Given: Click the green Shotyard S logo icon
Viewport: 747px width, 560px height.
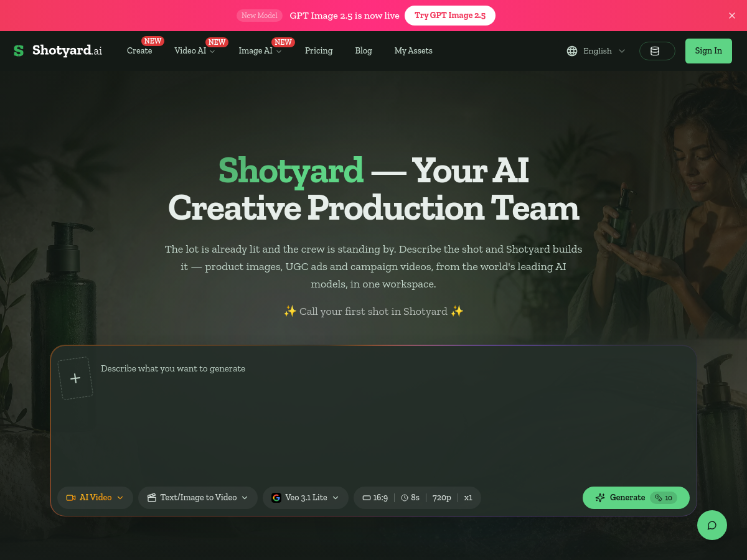Looking at the screenshot, I should (19, 51).
